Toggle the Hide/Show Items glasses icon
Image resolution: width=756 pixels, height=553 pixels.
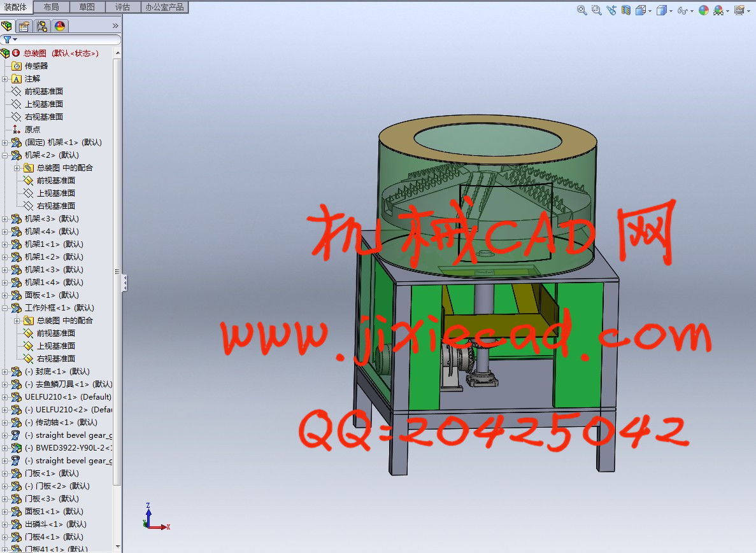(682, 10)
